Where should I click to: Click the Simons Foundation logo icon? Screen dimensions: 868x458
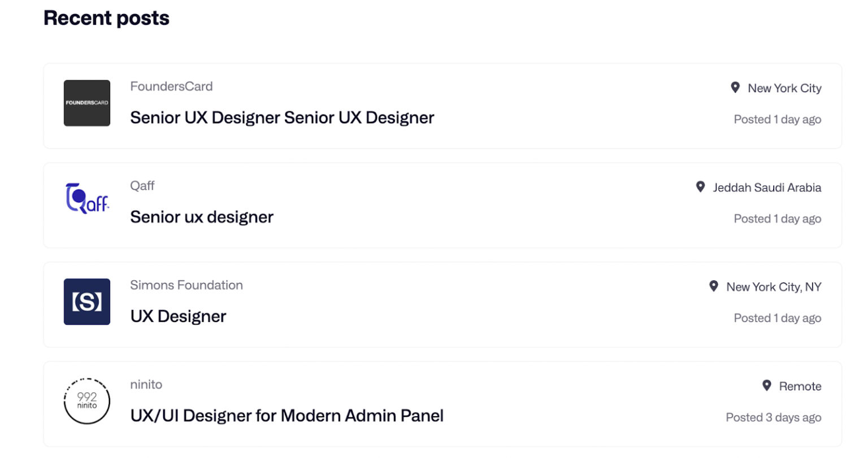(86, 302)
